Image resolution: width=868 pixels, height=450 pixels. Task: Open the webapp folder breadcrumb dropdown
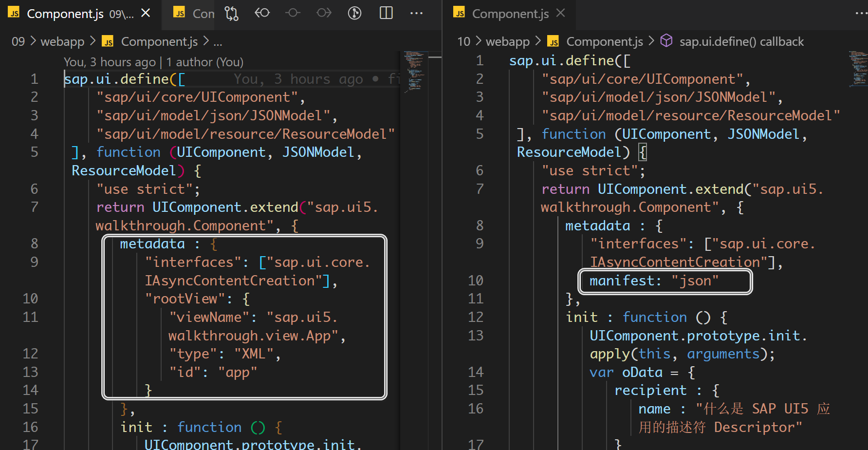click(x=62, y=41)
